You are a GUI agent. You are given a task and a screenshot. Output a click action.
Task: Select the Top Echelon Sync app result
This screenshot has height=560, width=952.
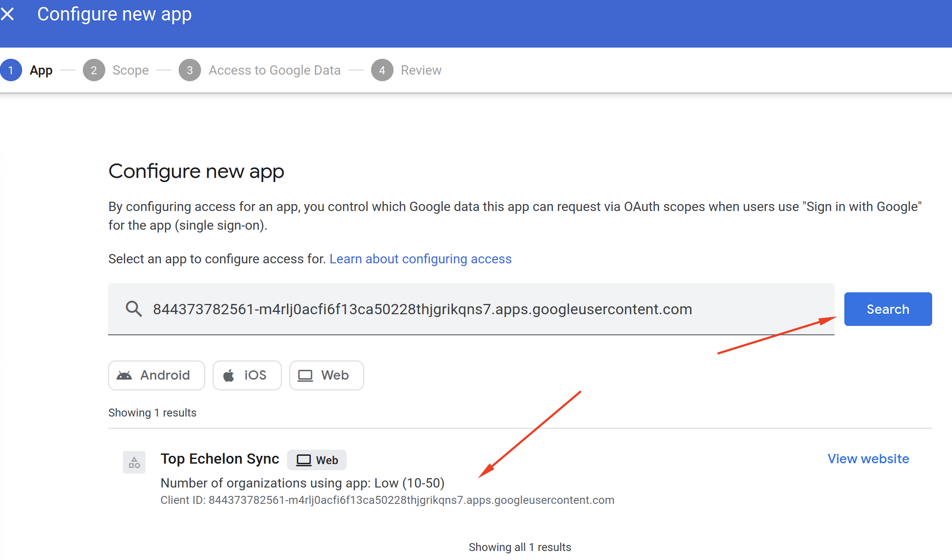[x=520, y=478]
